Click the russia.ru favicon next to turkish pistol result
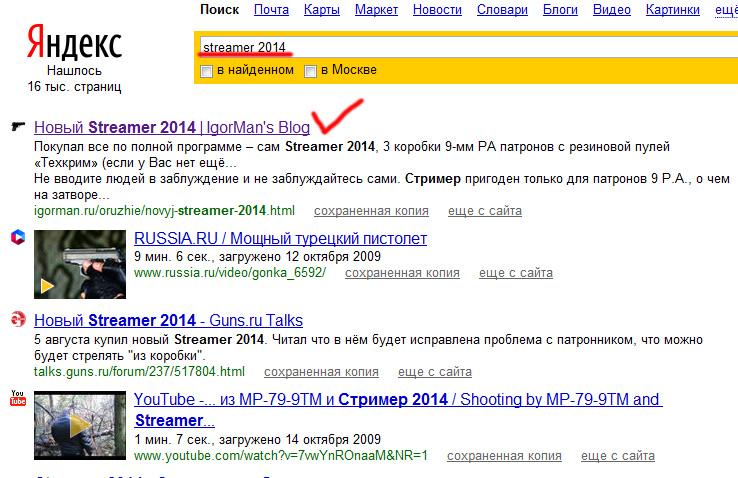This screenshot has width=738, height=478. coord(18,237)
